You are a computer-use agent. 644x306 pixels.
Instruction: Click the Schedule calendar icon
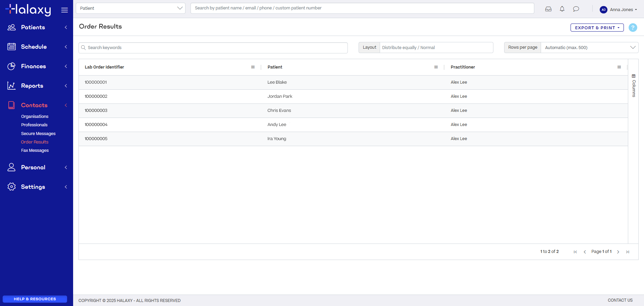point(11,47)
